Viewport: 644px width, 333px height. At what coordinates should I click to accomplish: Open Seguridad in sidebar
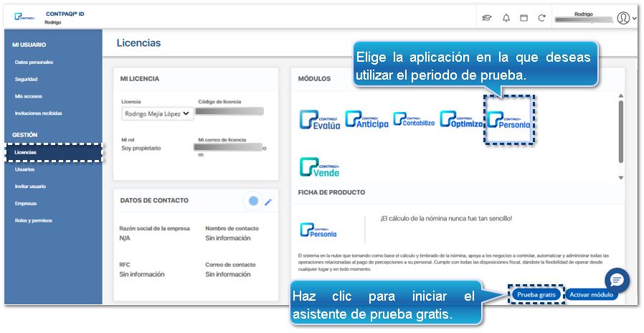point(27,80)
